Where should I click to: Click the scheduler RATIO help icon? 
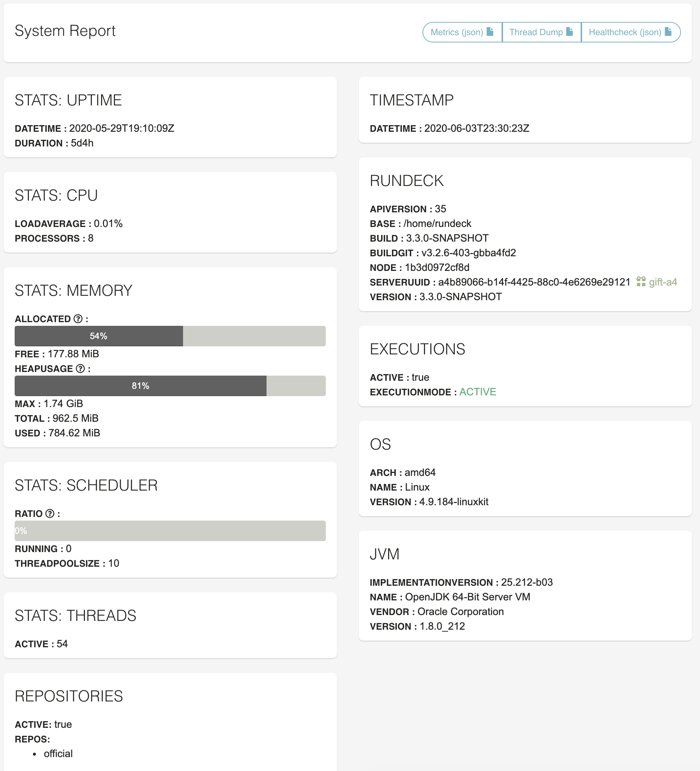click(50, 513)
